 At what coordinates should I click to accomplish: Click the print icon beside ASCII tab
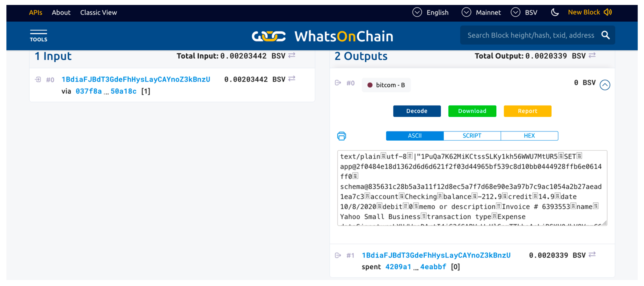coord(342,136)
